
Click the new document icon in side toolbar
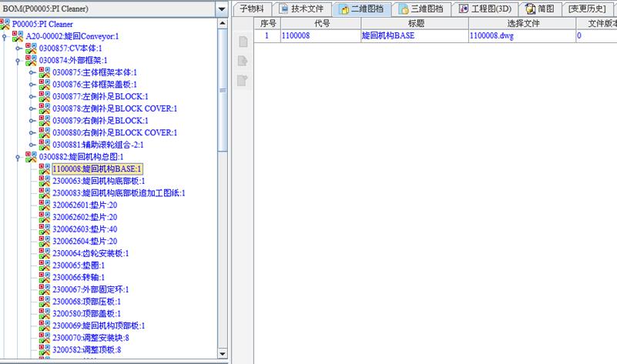click(x=243, y=42)
